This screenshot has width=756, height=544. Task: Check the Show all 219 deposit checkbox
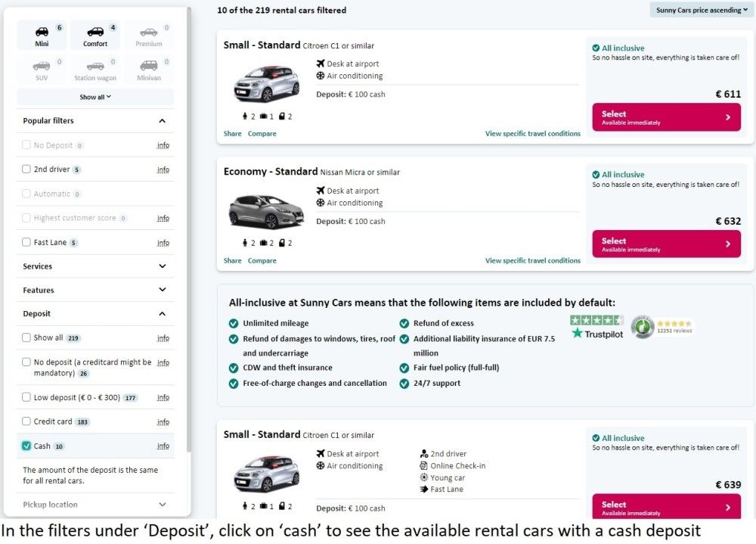point(26,337)
